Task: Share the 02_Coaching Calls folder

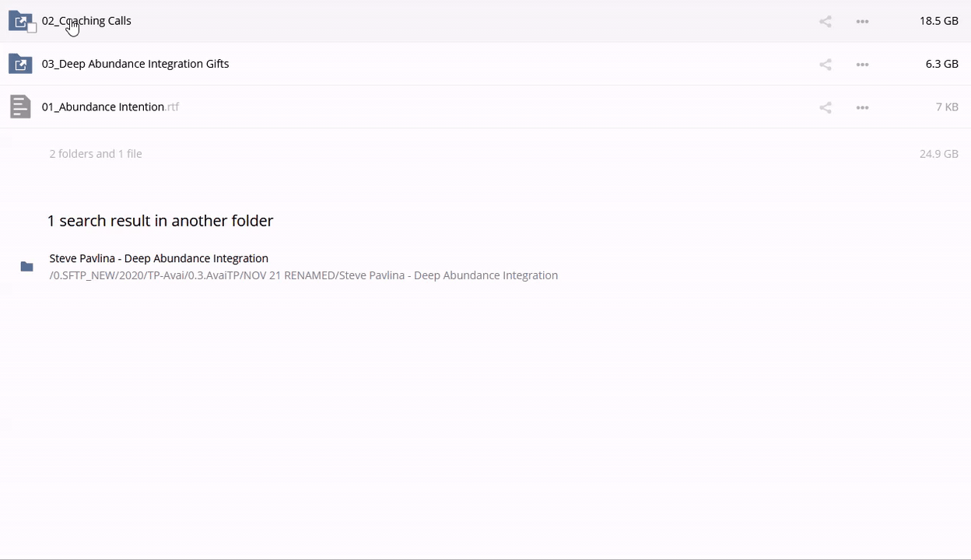Action: tap(826, 22)
